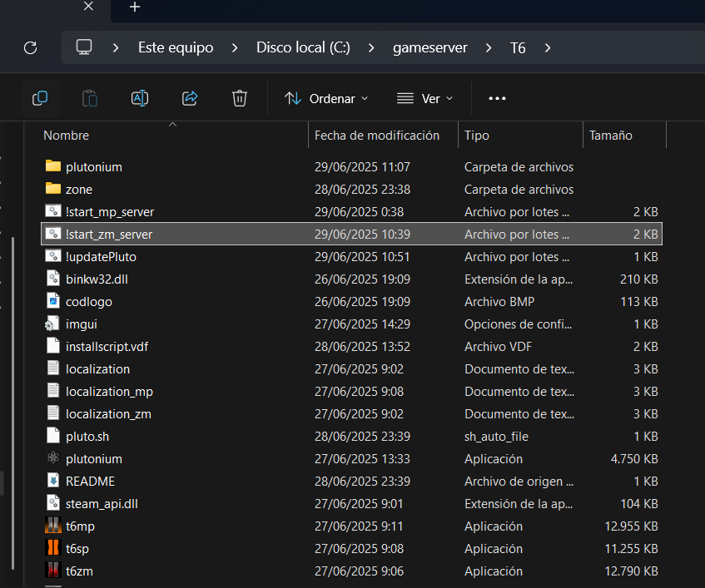Expand chevron after gameserver in breadcrumb

point(489,47)
